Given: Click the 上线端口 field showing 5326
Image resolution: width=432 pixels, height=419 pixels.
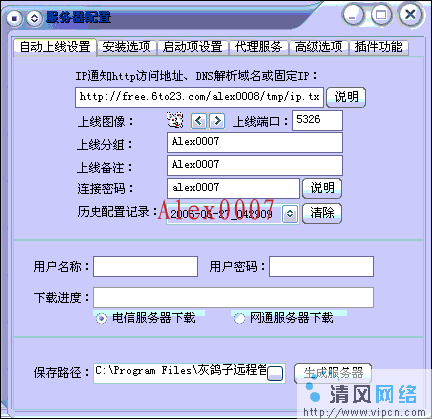Looking at the screenshot, I should tap(317, 120).
